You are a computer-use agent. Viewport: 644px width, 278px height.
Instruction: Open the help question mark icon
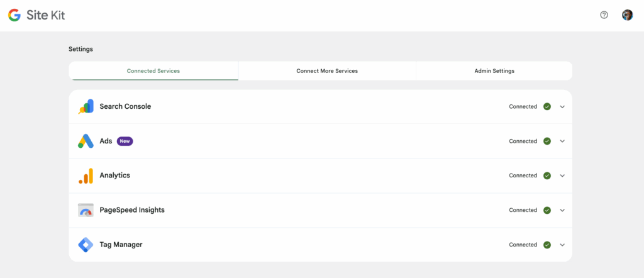604,15
